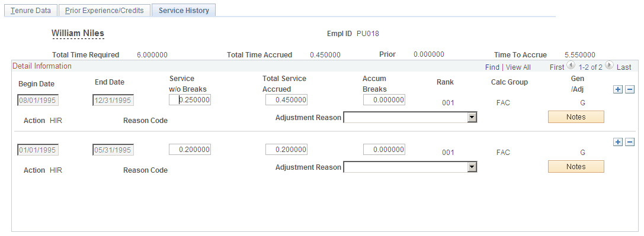Click Service w/o Breaks field in 01/01/1995 row

coord(190,150)
